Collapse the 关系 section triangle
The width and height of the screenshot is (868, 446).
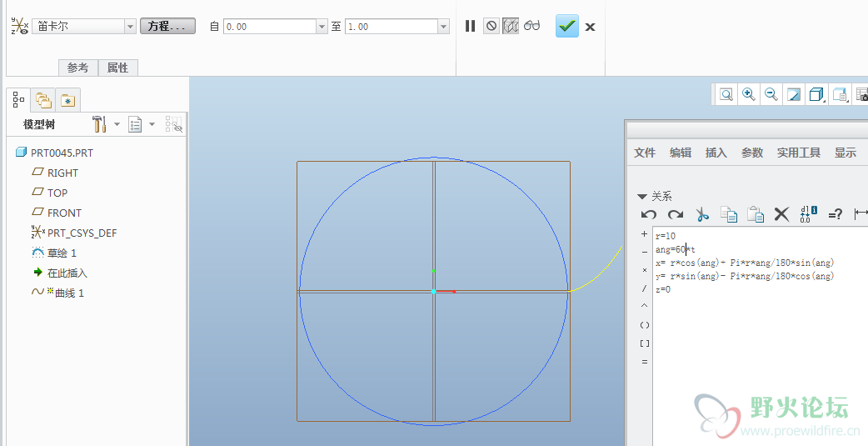[641, 197]
